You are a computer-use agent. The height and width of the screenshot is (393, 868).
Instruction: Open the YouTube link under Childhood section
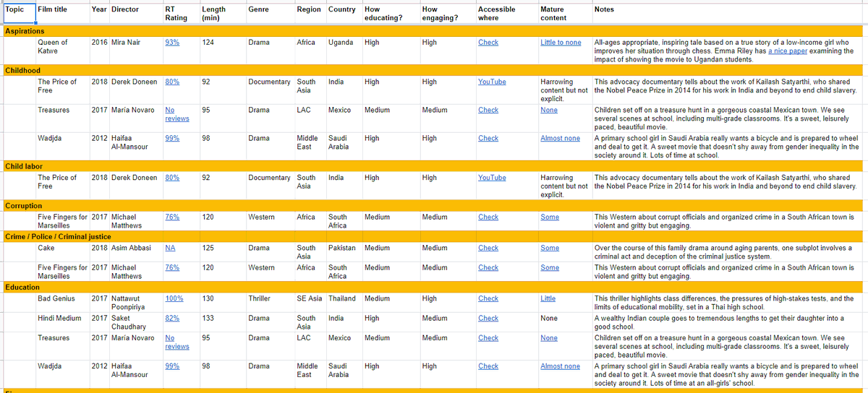point(492,82)
